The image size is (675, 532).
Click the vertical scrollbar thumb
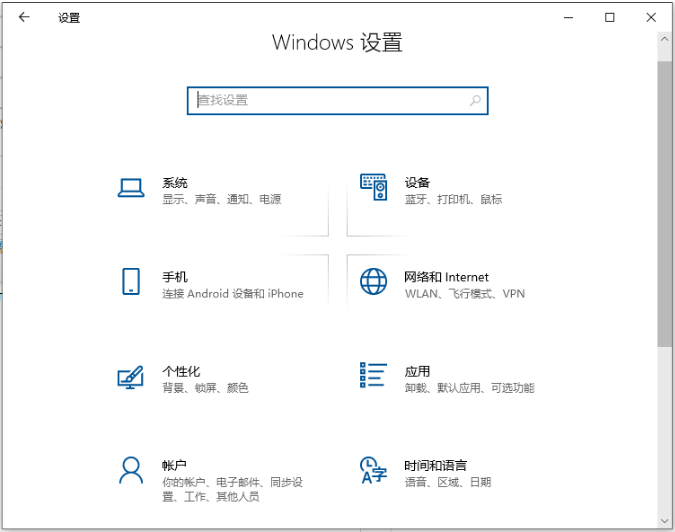[x=665, y=200]
